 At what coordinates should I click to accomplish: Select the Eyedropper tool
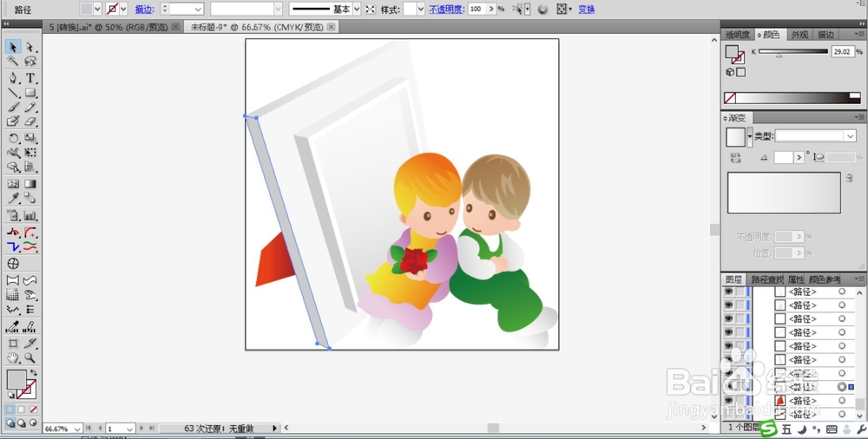coord(13,198)
